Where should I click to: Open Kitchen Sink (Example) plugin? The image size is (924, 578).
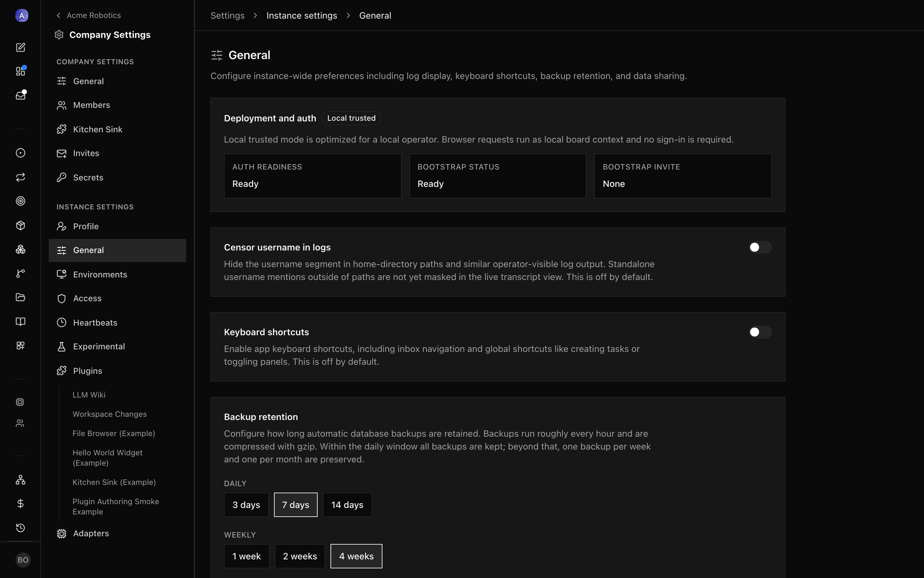pos(114,482)
